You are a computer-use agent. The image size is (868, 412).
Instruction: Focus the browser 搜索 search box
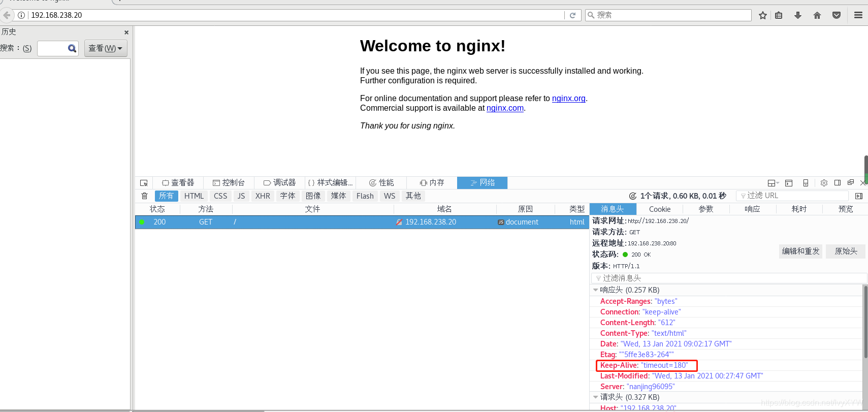(x=668, y=15)
